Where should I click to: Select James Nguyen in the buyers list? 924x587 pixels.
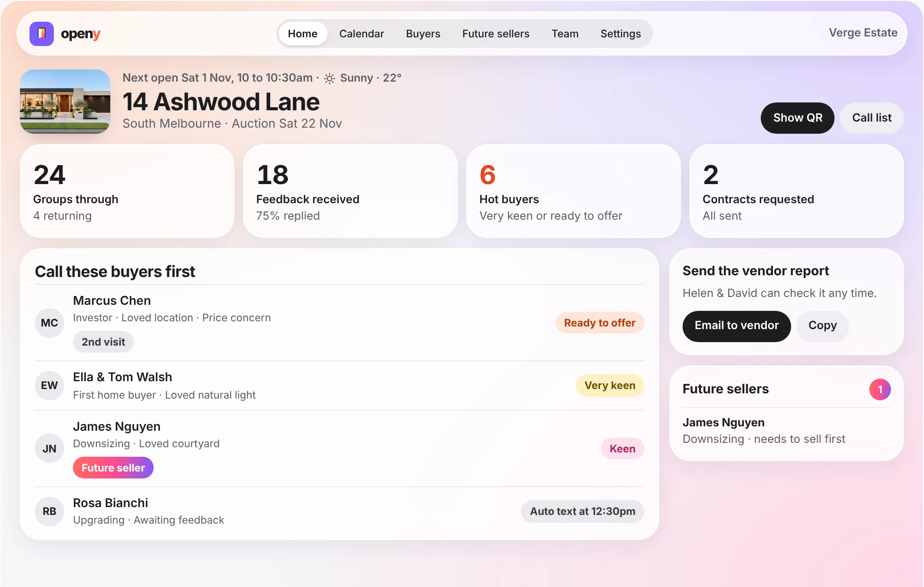[117, 426]
